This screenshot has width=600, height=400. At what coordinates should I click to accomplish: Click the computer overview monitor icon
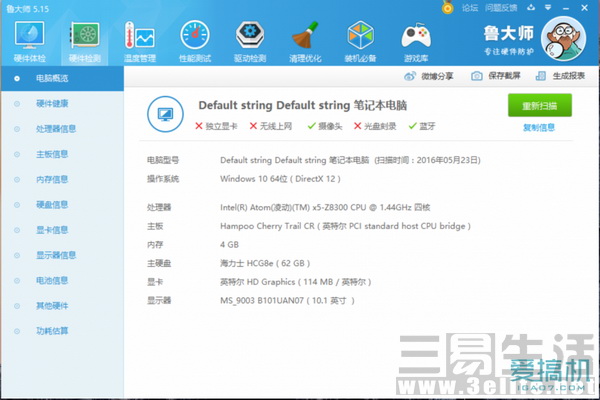click(165, 114)
